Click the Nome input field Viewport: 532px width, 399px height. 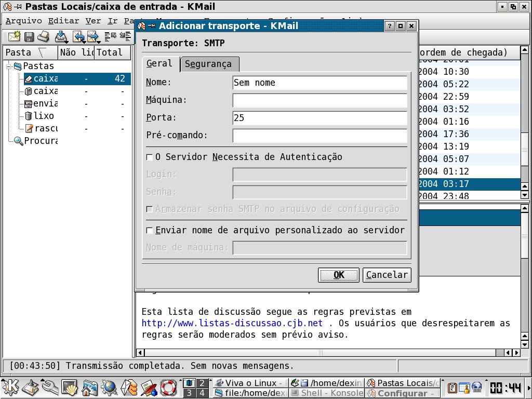pos(320,83)
